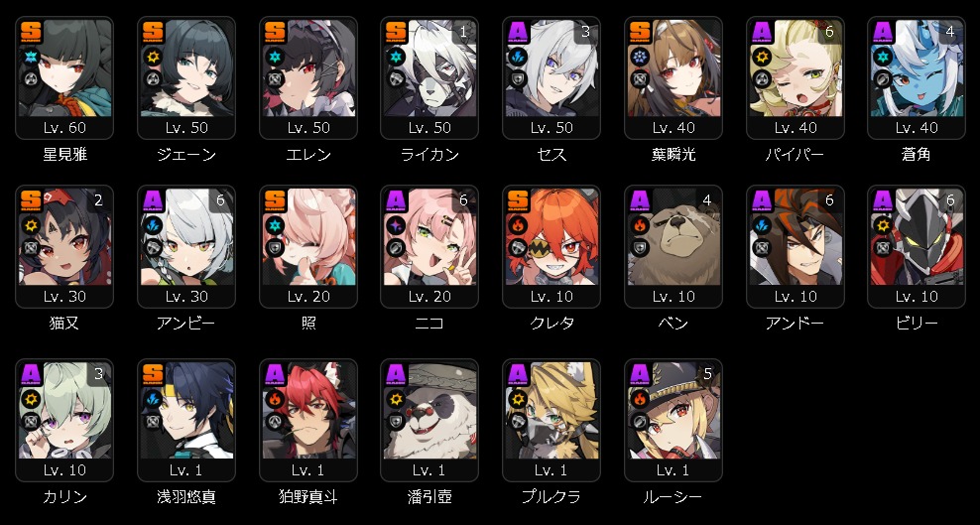The height and width of the screenshot is (525, 980).
Task: Click the electric element icon on アンビー
Action: (x=153, y=225)
